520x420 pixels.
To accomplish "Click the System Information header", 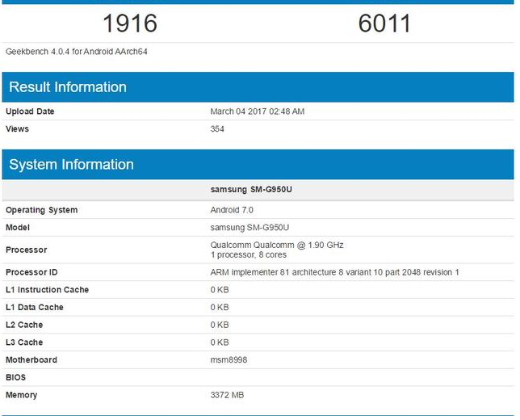I will click(x=258, y=165).
